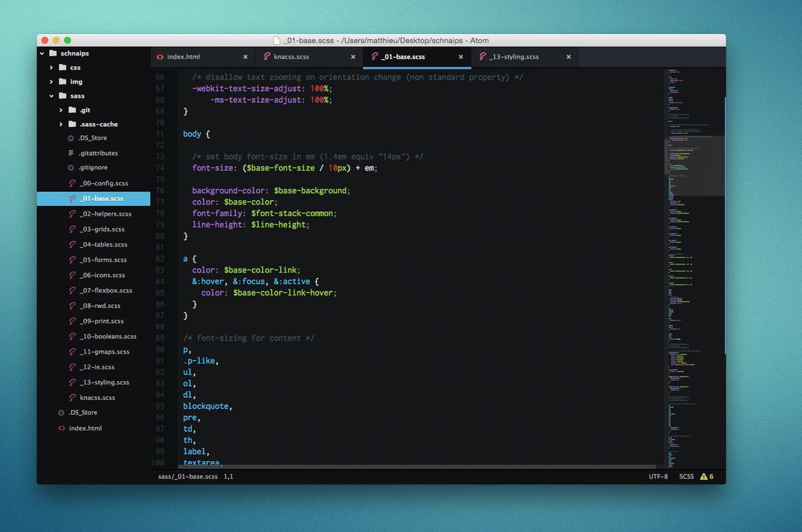Click the folder icon for the img directory
Screen dimensions: 802x532
(62, 82)
